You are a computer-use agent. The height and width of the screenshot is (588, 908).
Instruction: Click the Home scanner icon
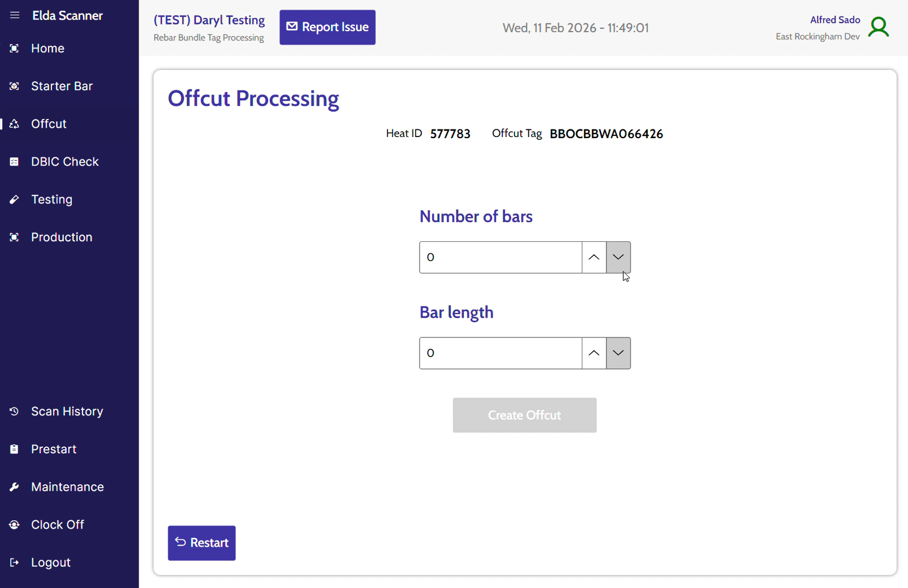[x=15, y=48]
